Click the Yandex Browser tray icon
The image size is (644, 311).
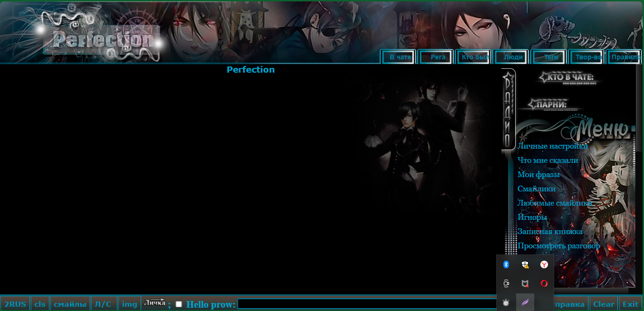pyautogui.click(x=544, y=264)
